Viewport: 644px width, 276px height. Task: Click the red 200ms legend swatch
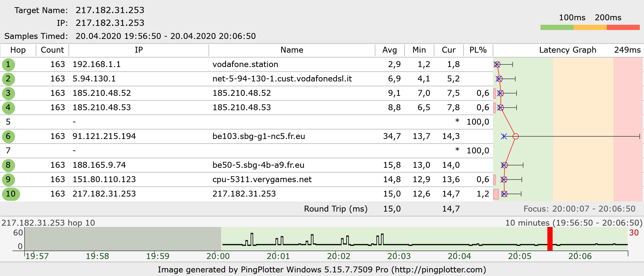point(623,27)
